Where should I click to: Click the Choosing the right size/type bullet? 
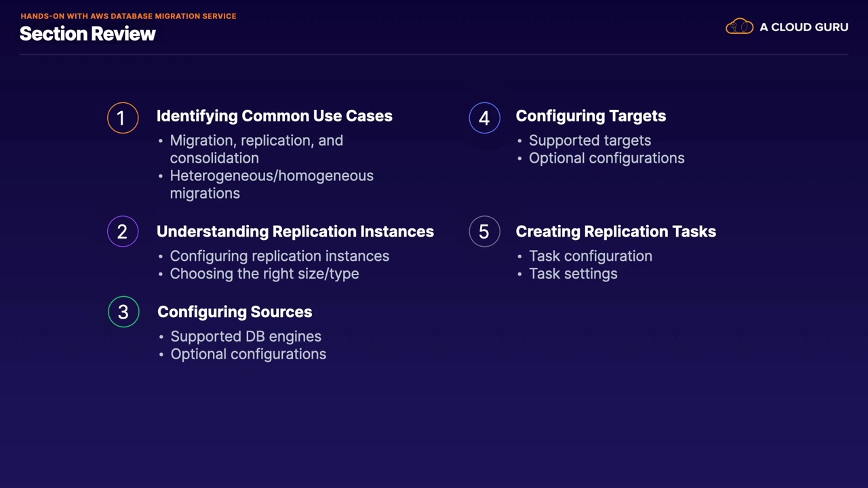264,274
